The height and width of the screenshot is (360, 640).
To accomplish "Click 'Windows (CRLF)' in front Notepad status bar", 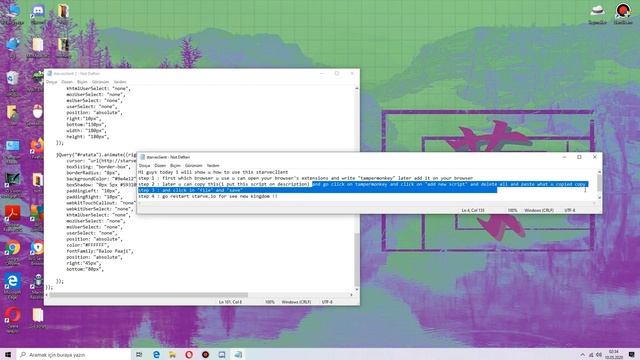I will 539,210.
